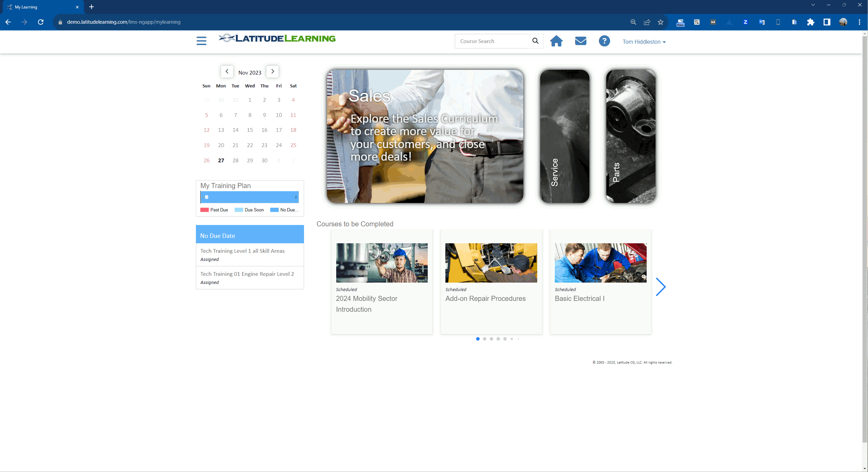
Task: Select pagination dot two under course carousel
Action: (485, 338)
